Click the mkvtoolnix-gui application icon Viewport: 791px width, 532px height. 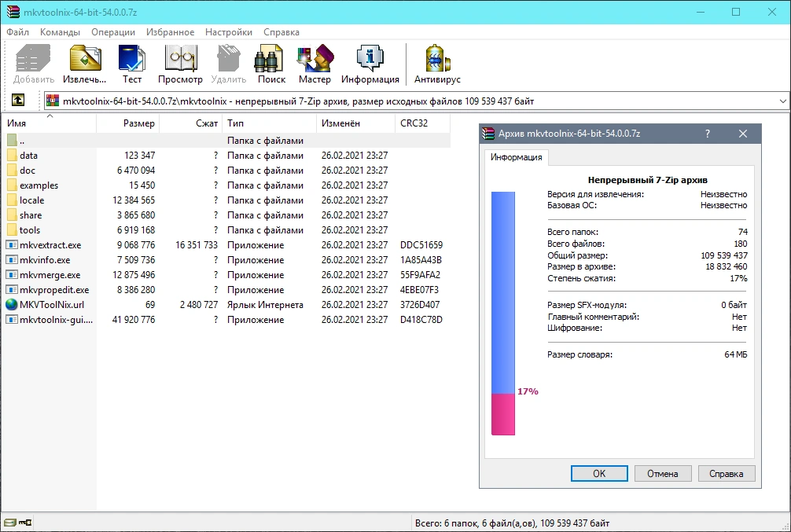pos(12,320)
